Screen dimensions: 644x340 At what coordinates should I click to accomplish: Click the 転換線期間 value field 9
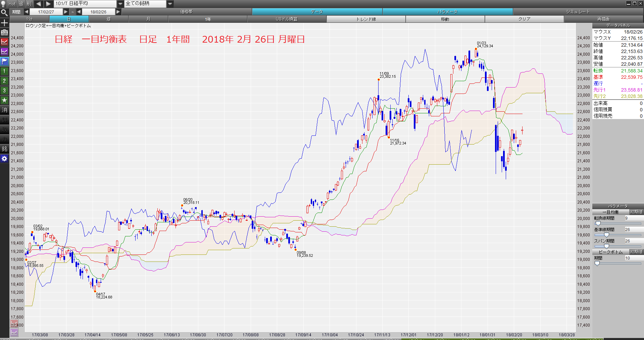pos(634,218)
